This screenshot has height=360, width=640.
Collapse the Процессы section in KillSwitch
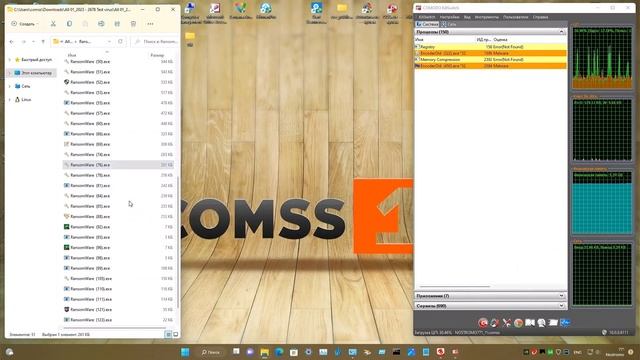[562, 32]
